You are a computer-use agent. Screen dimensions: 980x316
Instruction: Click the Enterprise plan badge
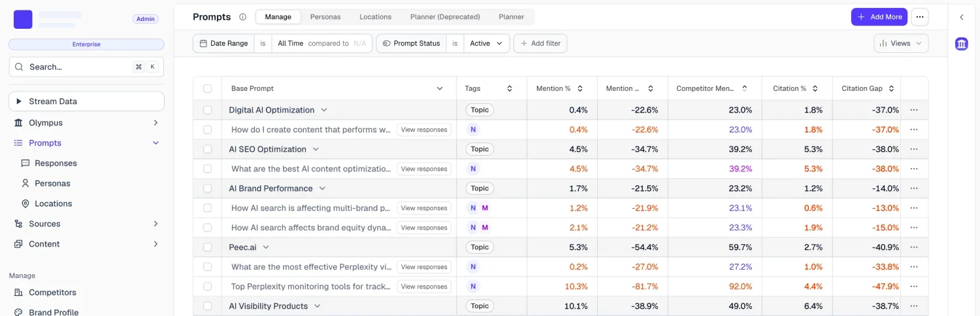coord(86,44)
